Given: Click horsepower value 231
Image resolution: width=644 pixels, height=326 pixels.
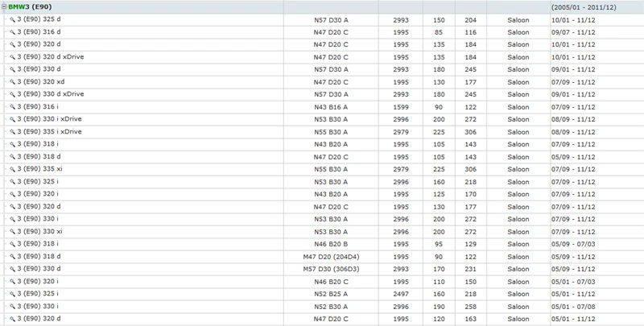Looking at the screenshot, I should click(x=471, y=270).
